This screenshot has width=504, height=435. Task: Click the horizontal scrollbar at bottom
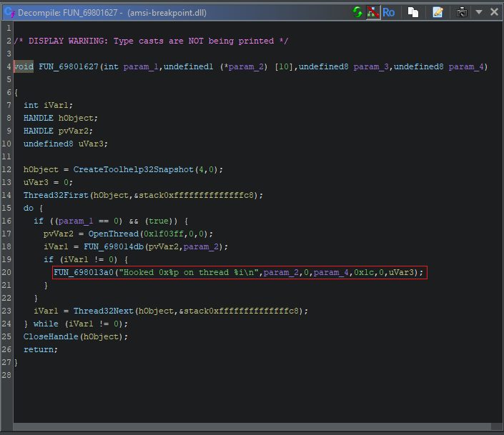[252, 426]
